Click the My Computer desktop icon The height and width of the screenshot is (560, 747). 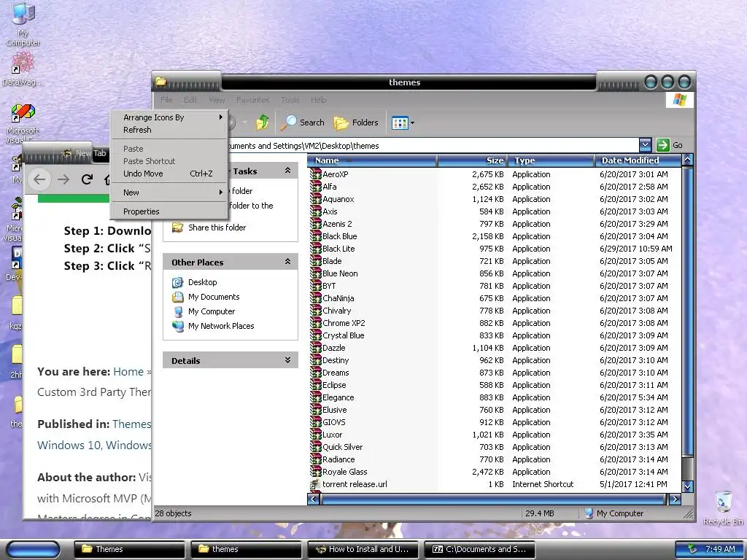pyautogui.click(x=23, y=15)
